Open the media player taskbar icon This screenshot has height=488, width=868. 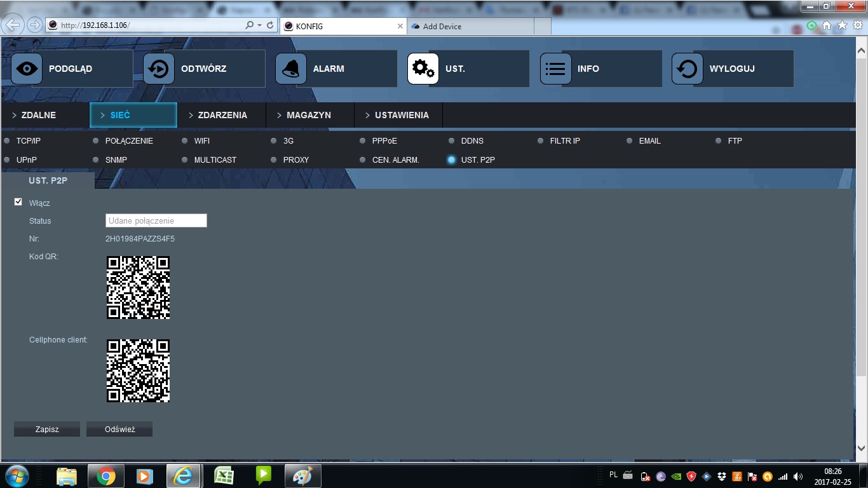pyautogui.click(x=145, y=476)
